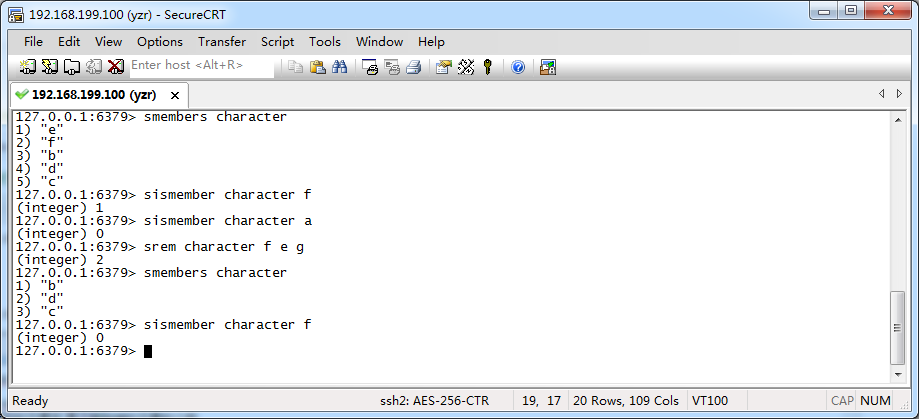
Task: Open the View menu
Action: (x=108, y=42)
